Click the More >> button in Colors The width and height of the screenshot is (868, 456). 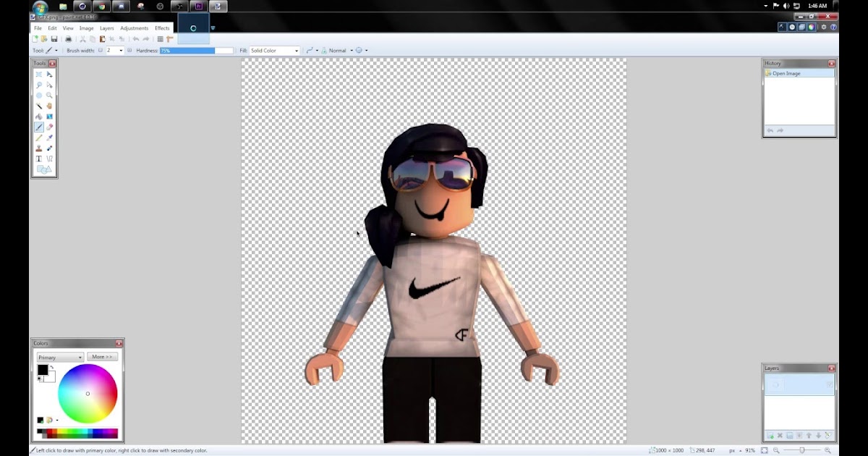pyautogui.click(x=103, y=357)
